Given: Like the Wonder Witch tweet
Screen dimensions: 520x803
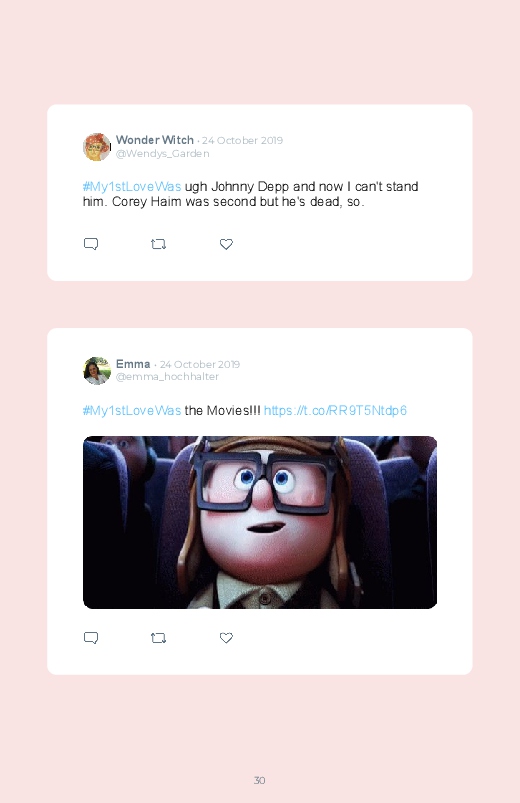Looking at the screenshot, I should 226,244.
